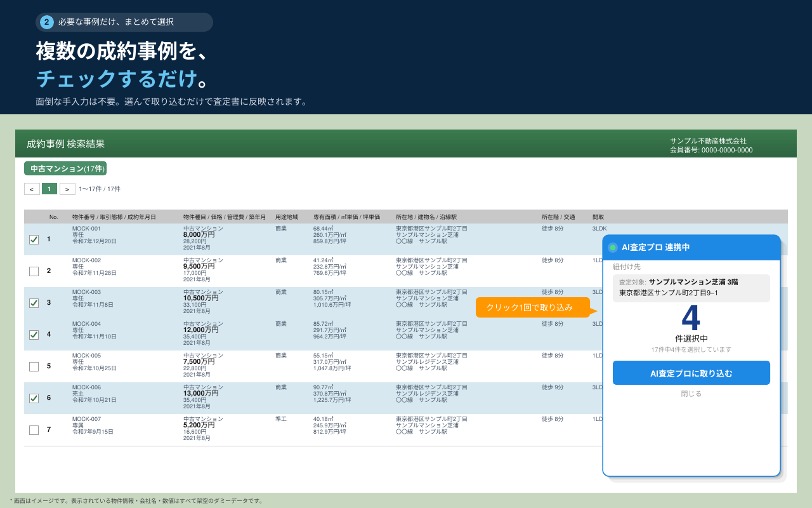Click 物件種目 / 価格 / 管理費 / 築年月 header
Screen dimensions: 812x508
(x=225, y=217)
